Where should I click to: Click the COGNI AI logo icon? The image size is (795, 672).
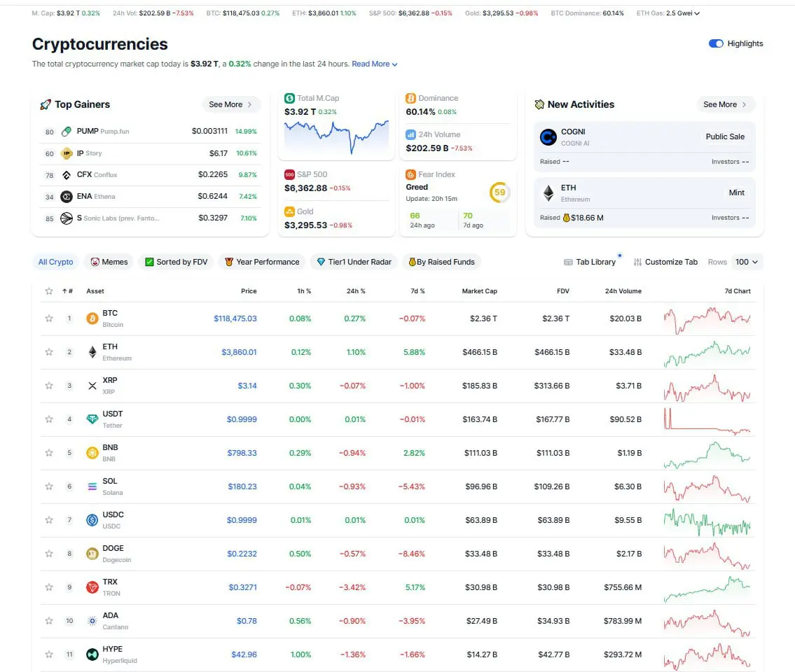click(548, 136)
